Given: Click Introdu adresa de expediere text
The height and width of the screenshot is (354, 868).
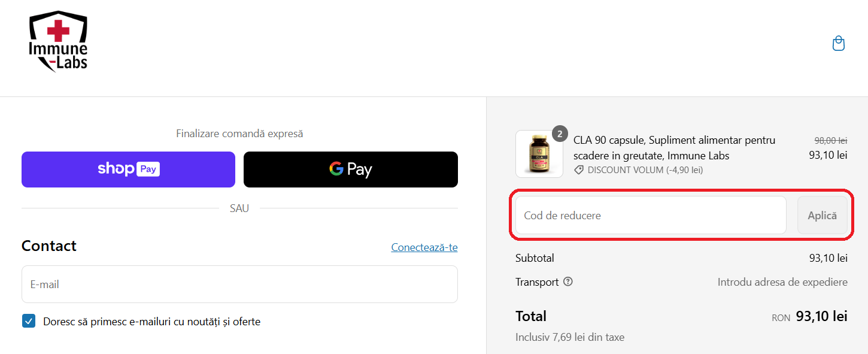Looking at the screenshot, I should tap(782, 282).
